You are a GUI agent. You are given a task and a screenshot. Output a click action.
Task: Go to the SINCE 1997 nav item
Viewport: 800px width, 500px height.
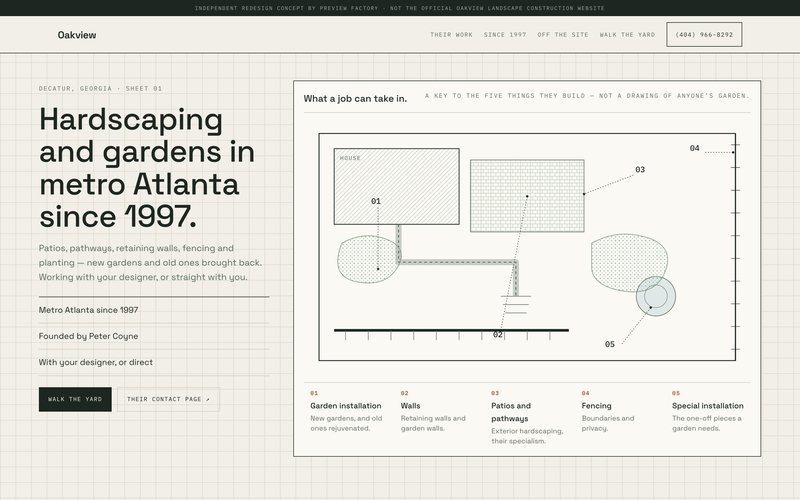pos(505,35)
